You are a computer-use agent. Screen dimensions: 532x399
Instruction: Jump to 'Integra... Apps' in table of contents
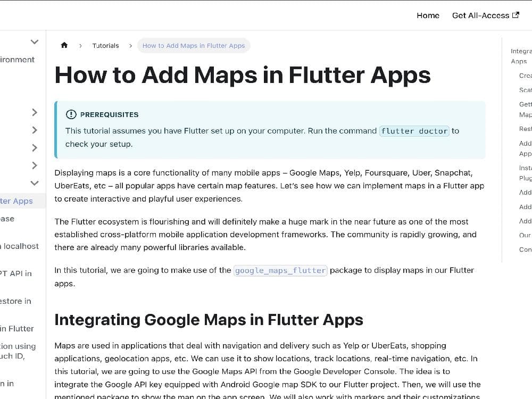coord(521,56)
